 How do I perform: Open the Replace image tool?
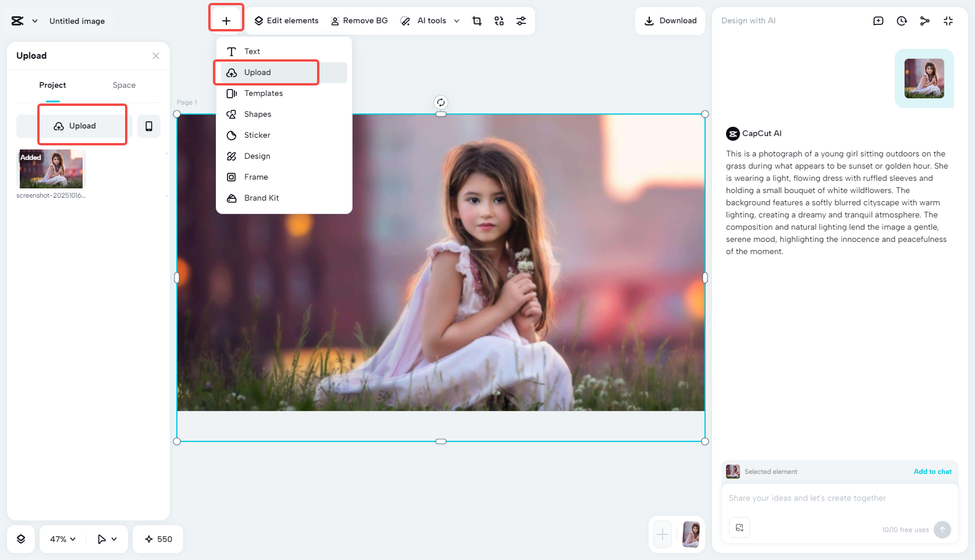pyautogui.click(x=499, y=20)
